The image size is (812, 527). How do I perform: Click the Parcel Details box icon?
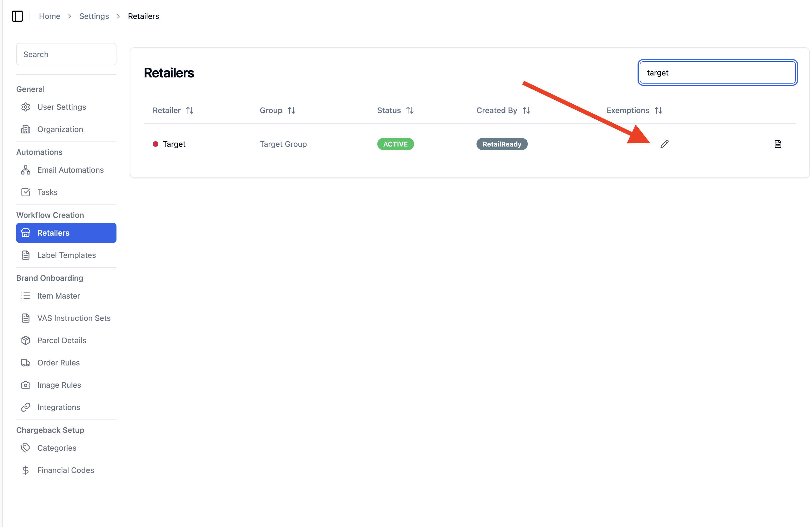click(x=26, y=340)
